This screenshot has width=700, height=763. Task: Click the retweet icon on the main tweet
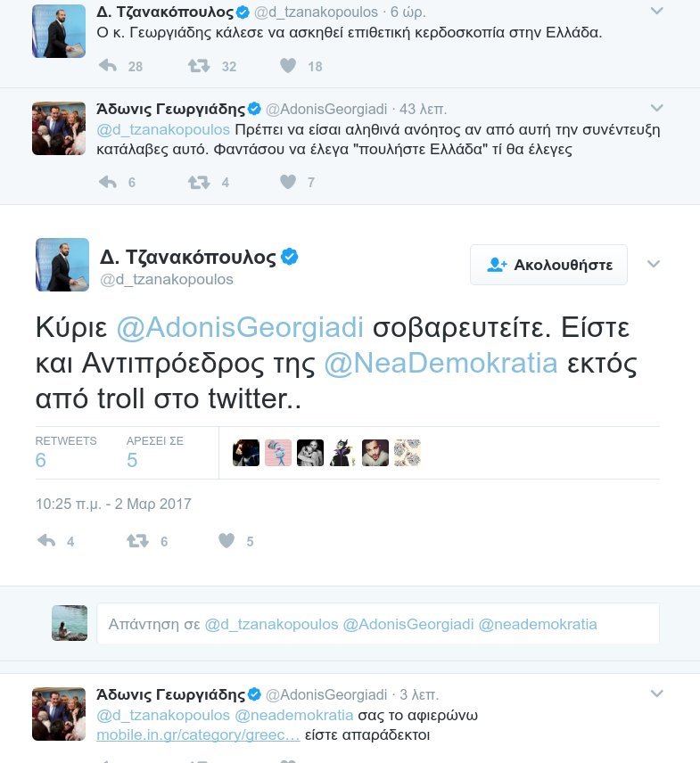[x=137, y=540]
